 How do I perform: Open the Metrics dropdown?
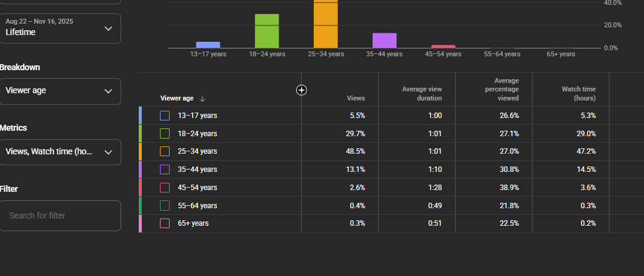pyautogui.click(x=60, y=152)
